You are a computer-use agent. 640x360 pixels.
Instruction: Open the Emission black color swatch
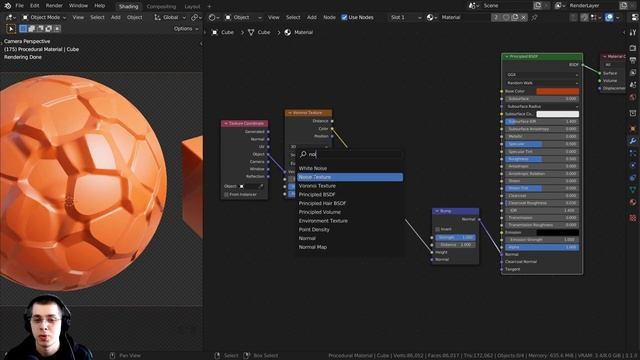tap(558, 232)
